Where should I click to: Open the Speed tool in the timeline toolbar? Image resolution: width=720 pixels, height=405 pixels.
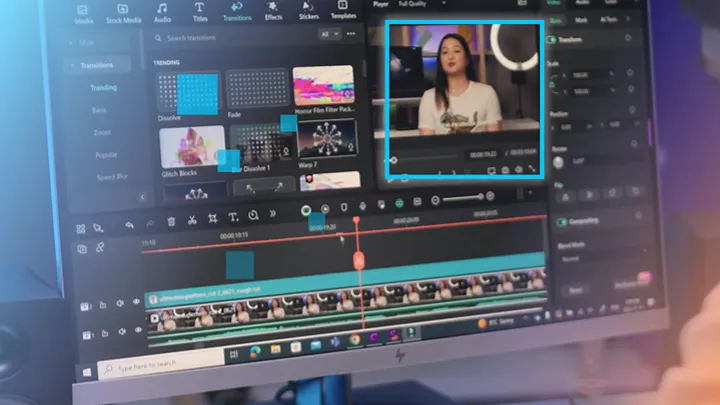pos(253,215)
